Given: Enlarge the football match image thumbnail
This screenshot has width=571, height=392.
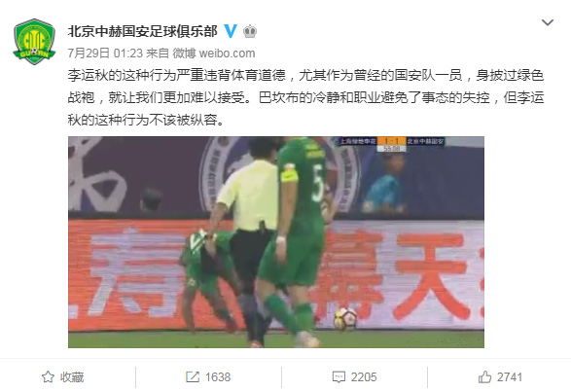Looking at the screenshot, I should (x=276, y=242).
